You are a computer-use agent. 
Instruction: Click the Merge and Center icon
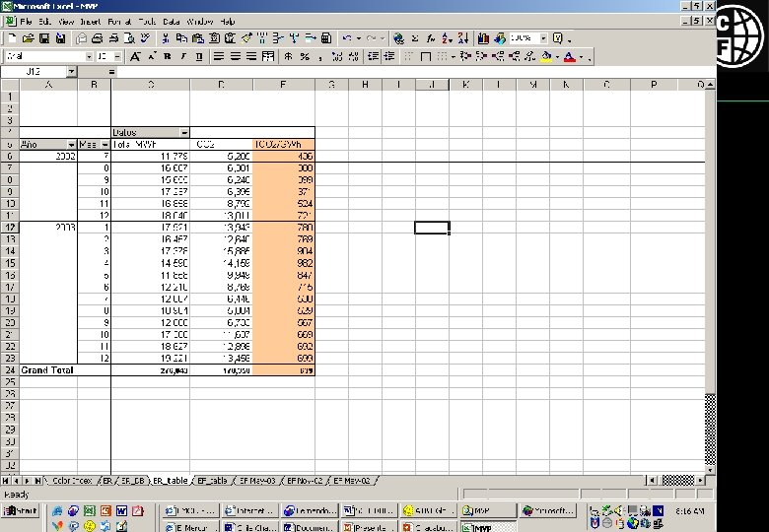pos(268,57)
